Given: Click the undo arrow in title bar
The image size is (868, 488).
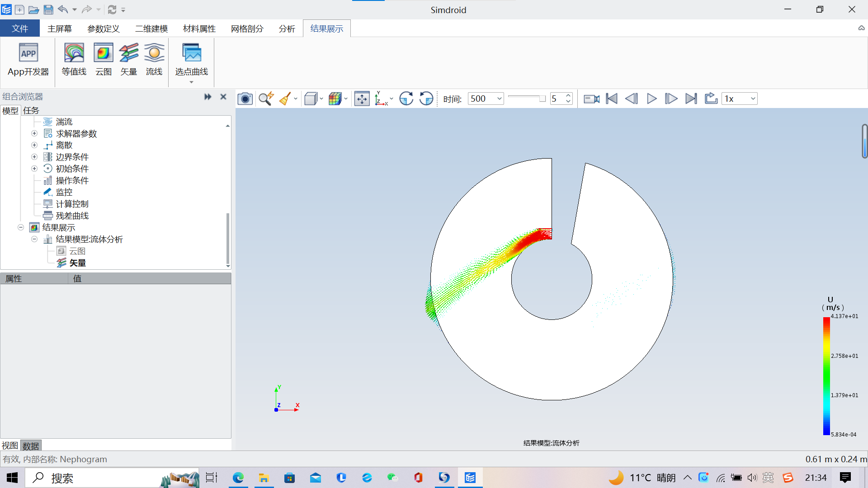Looking at the screenshot, I should click(x=63, y=9).
